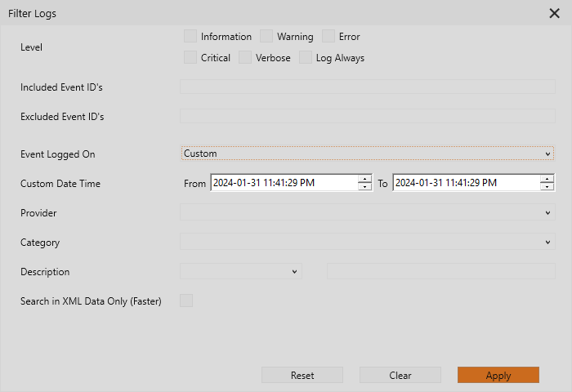Expand the Category dropdown
Image resolution: width=572 pixels, height=392 pixels.
[368, 242]
